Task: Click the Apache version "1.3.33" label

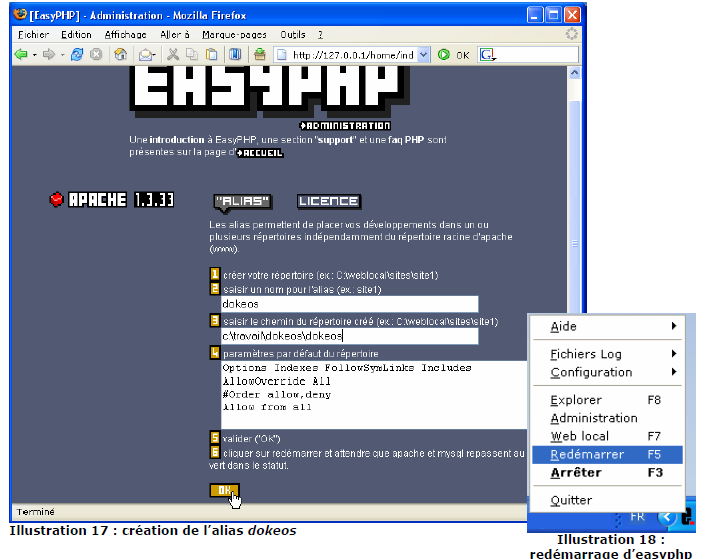Action: coord(154,200)
